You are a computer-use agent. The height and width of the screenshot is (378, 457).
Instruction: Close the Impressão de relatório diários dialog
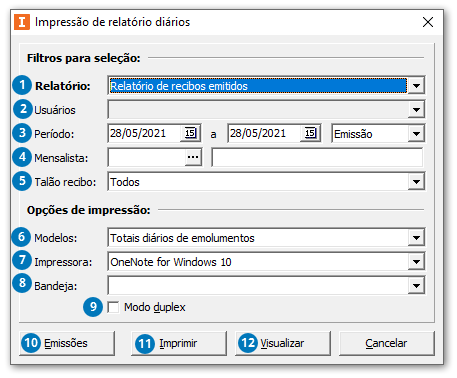(x=428, y=22)
